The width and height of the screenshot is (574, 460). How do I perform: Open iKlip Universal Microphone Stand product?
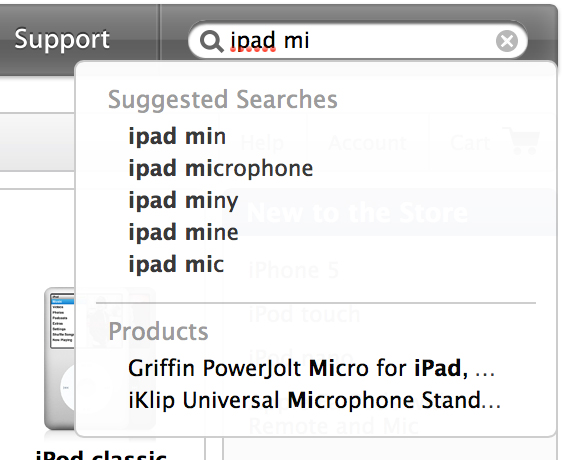tap(314, 400)
